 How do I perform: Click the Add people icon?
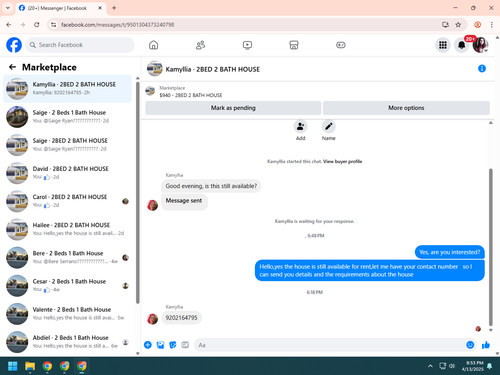point(300,127)
